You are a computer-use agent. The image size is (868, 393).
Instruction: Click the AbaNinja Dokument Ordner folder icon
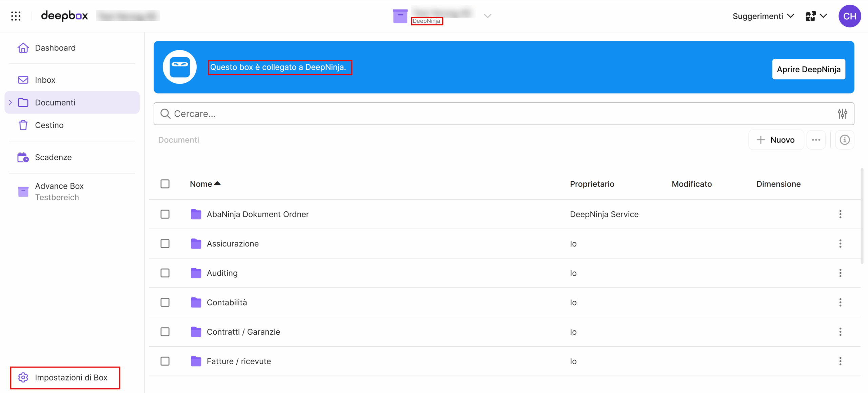[x=196, y=214]
